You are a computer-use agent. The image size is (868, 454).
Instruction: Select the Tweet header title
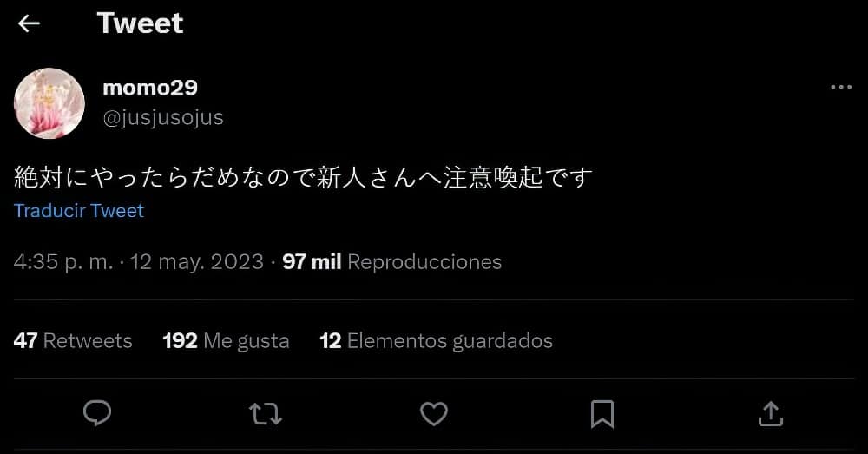tap(140, 23)
